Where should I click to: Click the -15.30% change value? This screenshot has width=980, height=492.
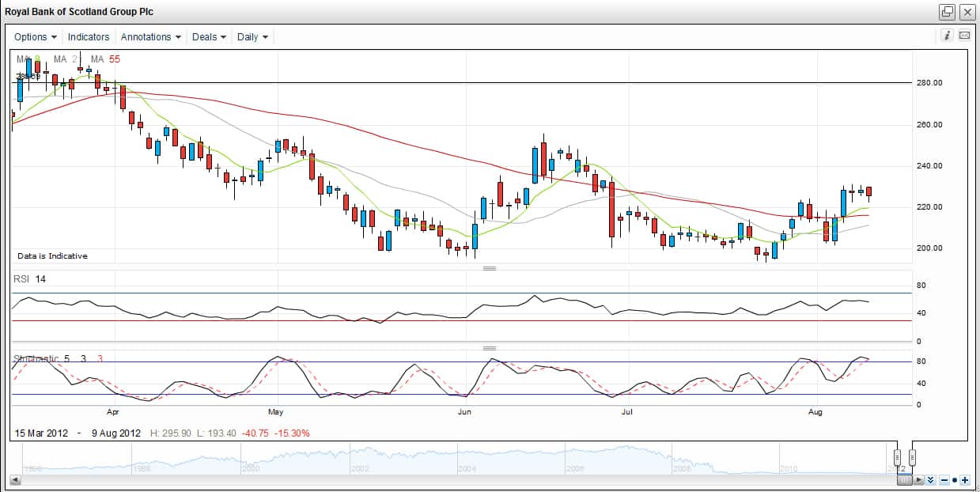click(291, 433)
